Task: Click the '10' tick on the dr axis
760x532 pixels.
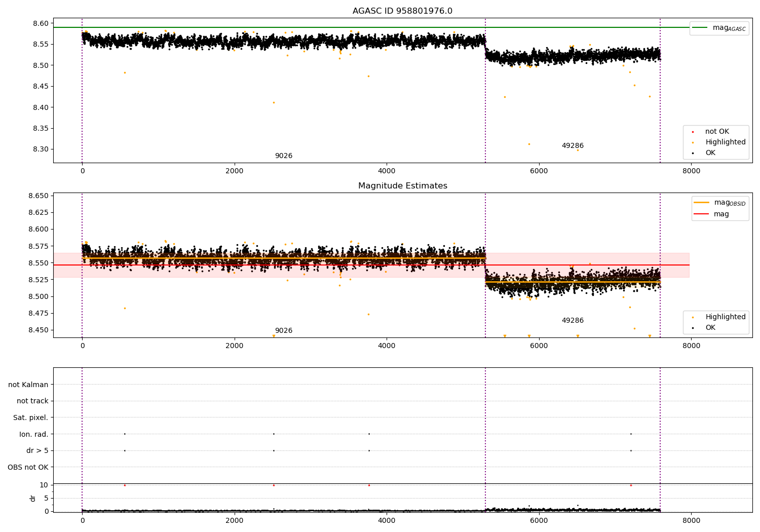Action: tap(44, 485)
